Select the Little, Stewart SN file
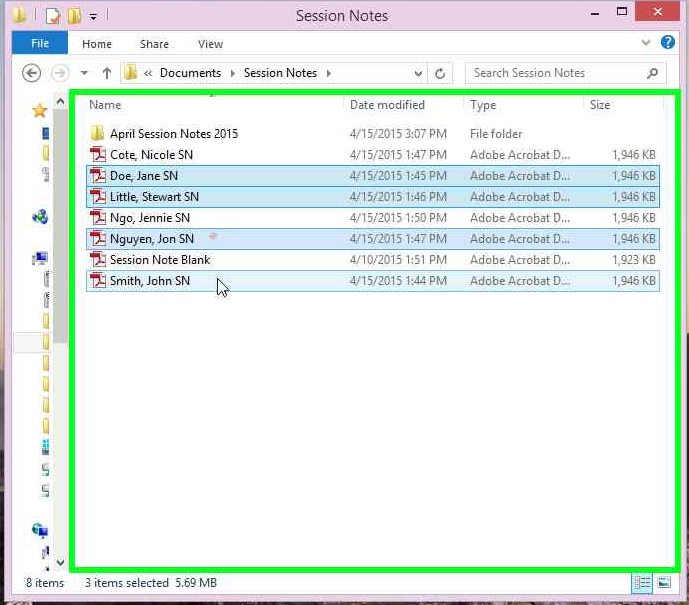Image resolution: width=689 pixels, height=605 pixels. tap(373, 197)
